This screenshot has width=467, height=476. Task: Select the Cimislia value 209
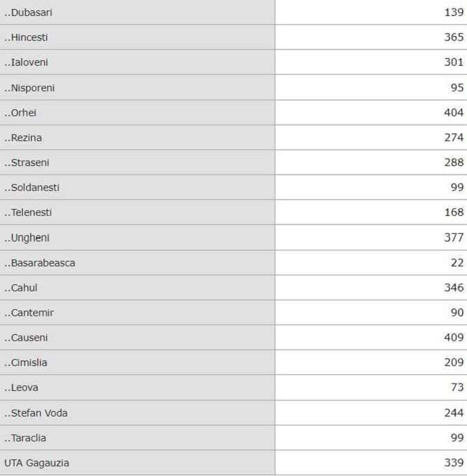[x=454, y=363]
